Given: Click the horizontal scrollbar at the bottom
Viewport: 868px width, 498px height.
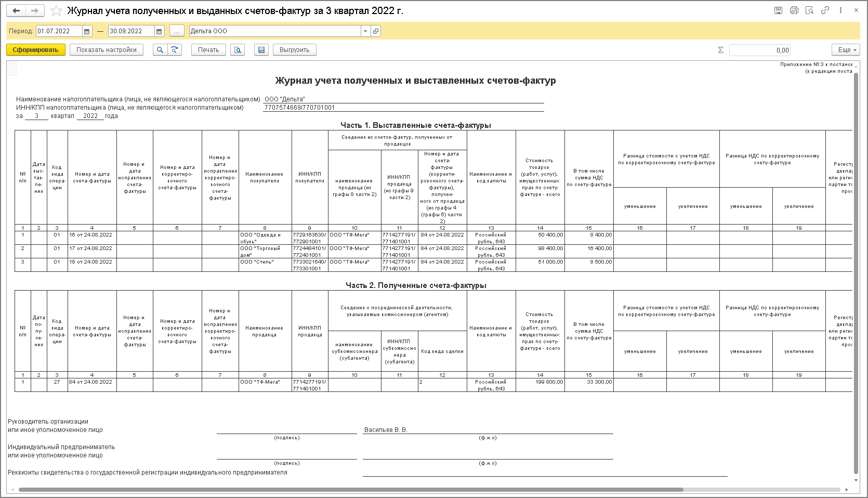Looking at the screenshot, I should click(351, 490).
